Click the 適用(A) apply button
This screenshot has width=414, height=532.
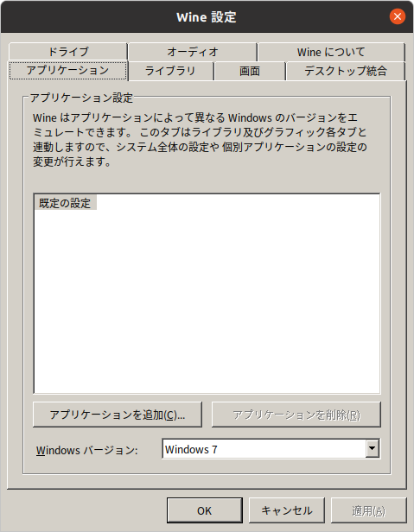point(368,510)
